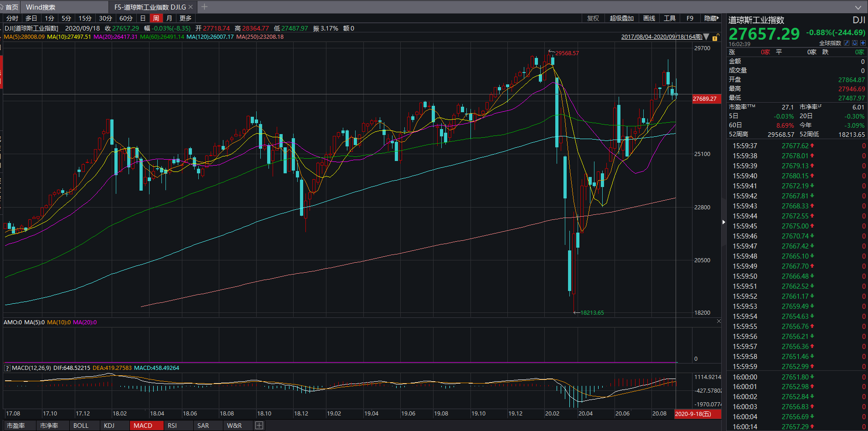Image resolution: width=868 pixels, height=431 pixels.
Task: Click the edit pencil icon beside 全球指数
Action: 847,43
